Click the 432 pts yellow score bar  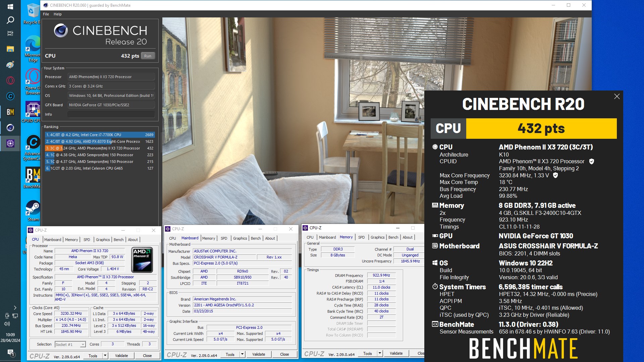click(x=541, y=128)
